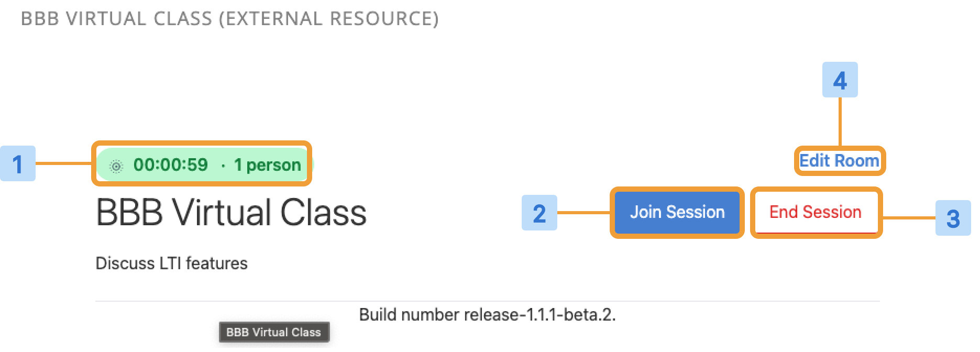Viewport: 980px width, 352px height.
Task: Click the dark BBB Virtual Class tooltip
Action: [x=274, y=332]
